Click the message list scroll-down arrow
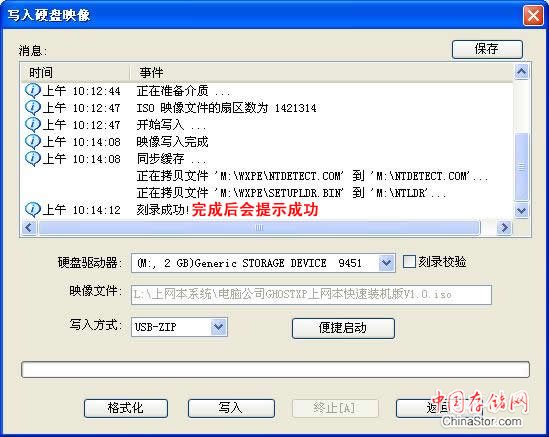549x437 pixels. (521, 210)
